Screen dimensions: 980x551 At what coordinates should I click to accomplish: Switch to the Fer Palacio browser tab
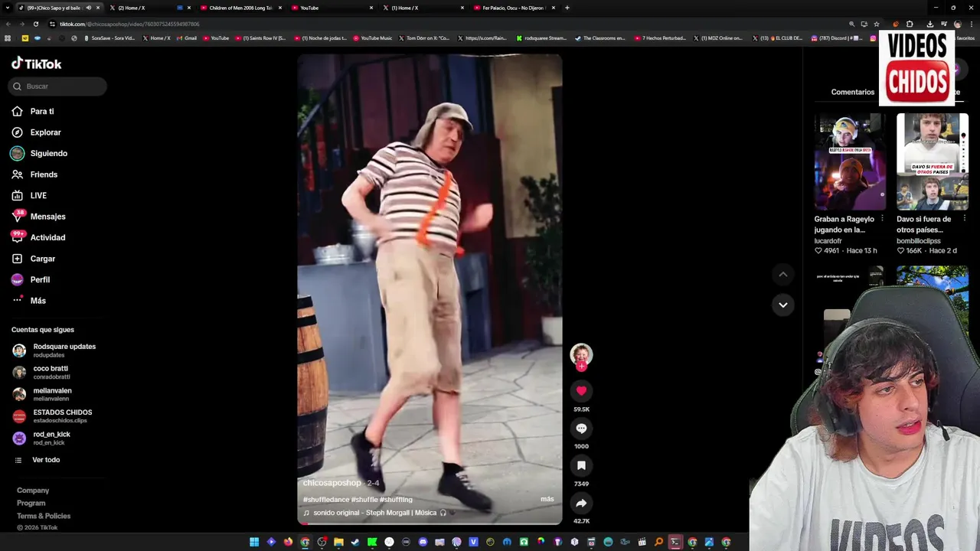coord(513,8)
